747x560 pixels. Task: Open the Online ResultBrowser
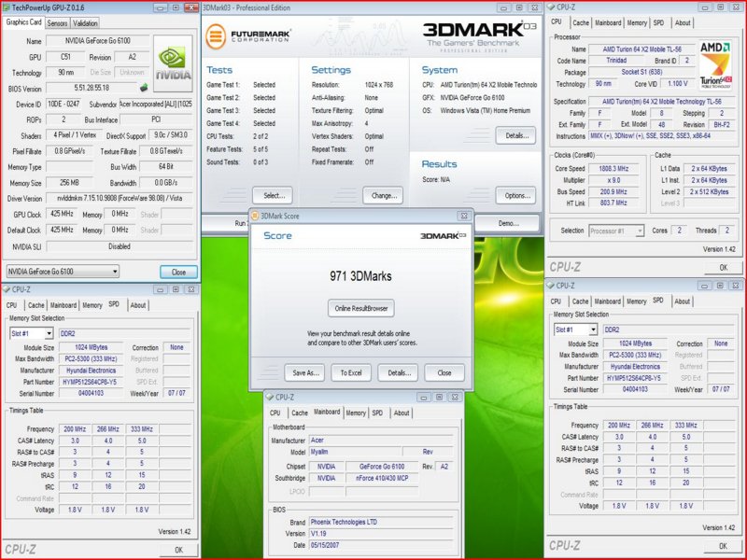coord(361,308)
